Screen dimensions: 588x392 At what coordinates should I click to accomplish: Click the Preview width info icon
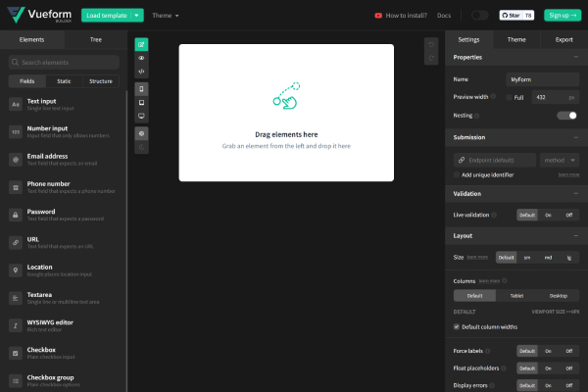click(x=493, y=96)
